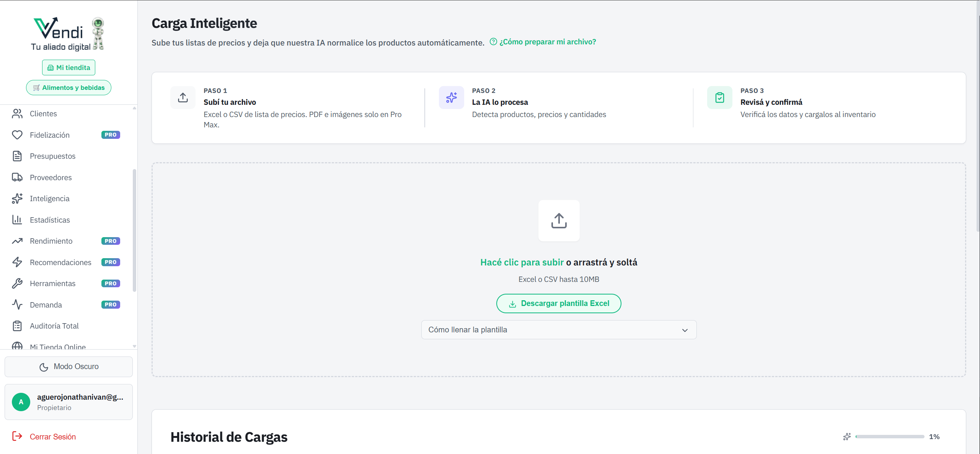Viewport: 980px width, 454px height.
Task: Click the heart icon for Fidelización
Action: (x=17, y=135)
